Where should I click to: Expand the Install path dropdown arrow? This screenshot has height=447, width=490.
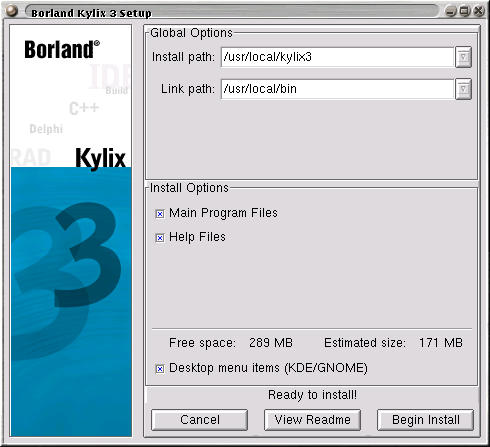pyautogui.click(x=463, y=57)
